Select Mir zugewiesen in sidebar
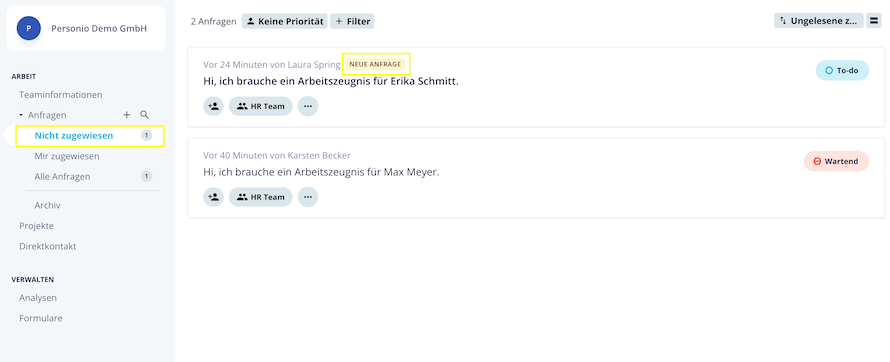 tap(67, 156)
